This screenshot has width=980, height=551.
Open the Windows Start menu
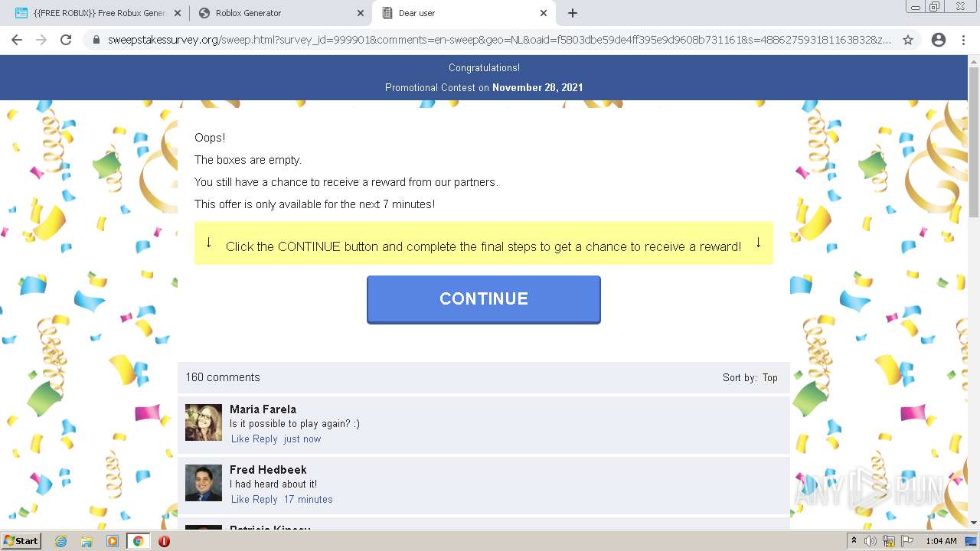tap(21, 541)
